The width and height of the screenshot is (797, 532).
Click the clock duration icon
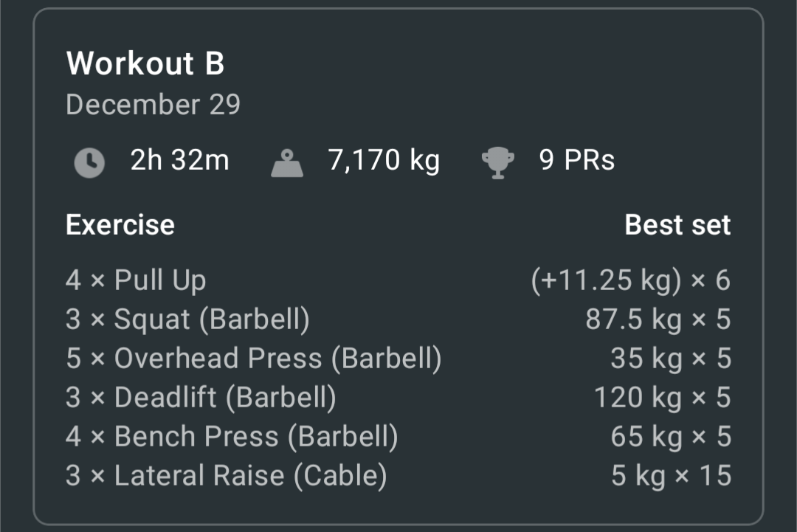pos(89,162)
